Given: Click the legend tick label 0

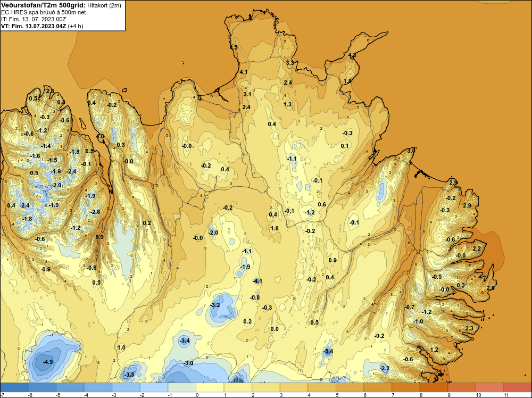Looking at the screenshot, I should coord(196,395).
